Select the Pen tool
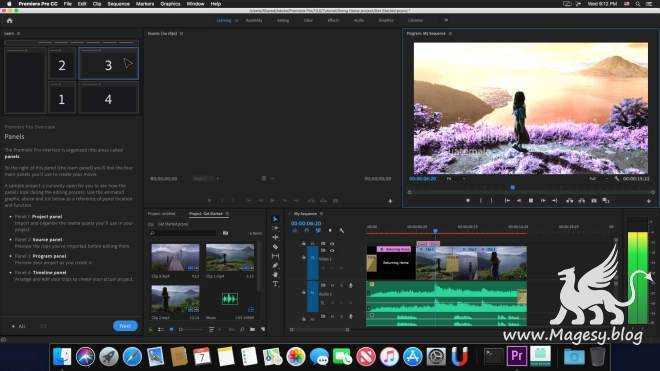The height and width of the screenshot is (371, 660). pos(275,265)
